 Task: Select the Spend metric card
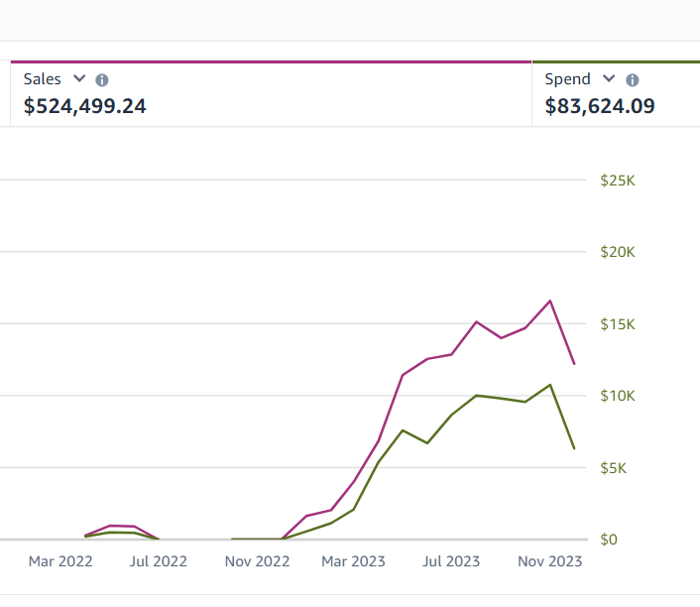(617, 94)
